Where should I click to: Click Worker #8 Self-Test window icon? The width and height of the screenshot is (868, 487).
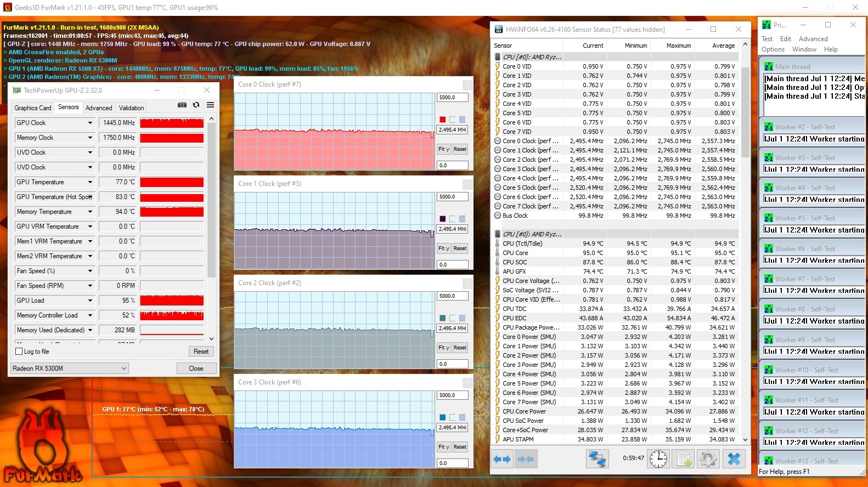(x=769, y=309)
